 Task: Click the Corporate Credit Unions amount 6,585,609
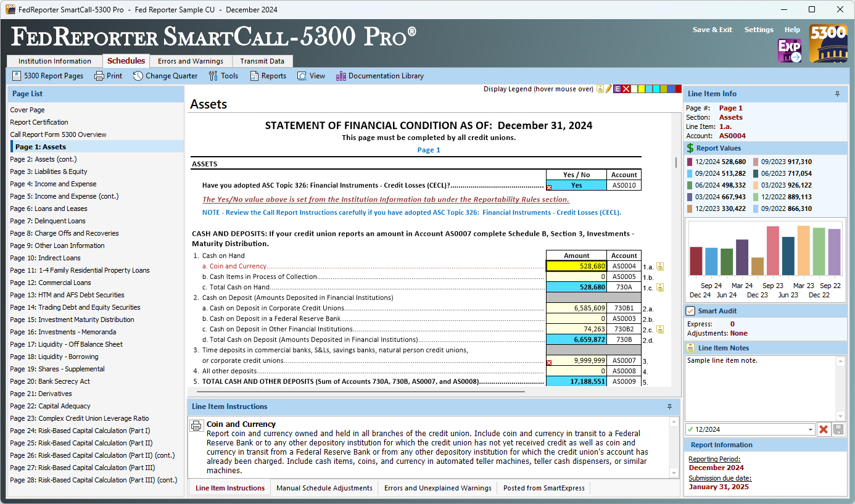[576, 308]
